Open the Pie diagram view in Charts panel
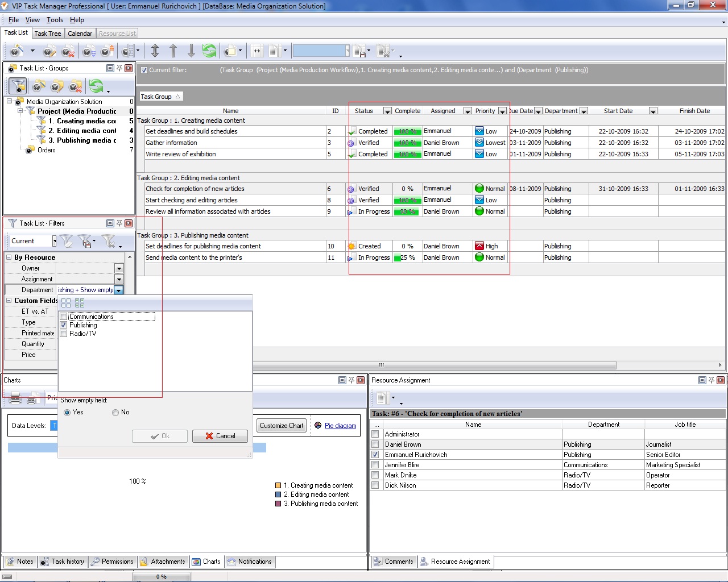 [339, 425]
